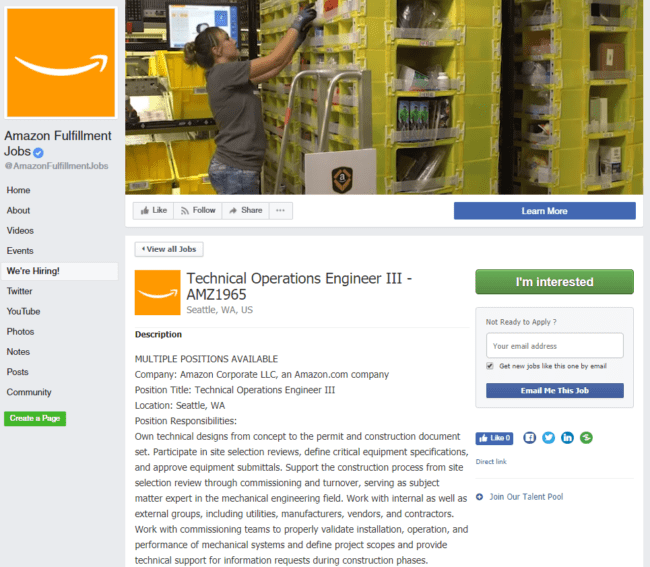Open the About sidebar item
This screenshot has height=567, width=650.
18,211
